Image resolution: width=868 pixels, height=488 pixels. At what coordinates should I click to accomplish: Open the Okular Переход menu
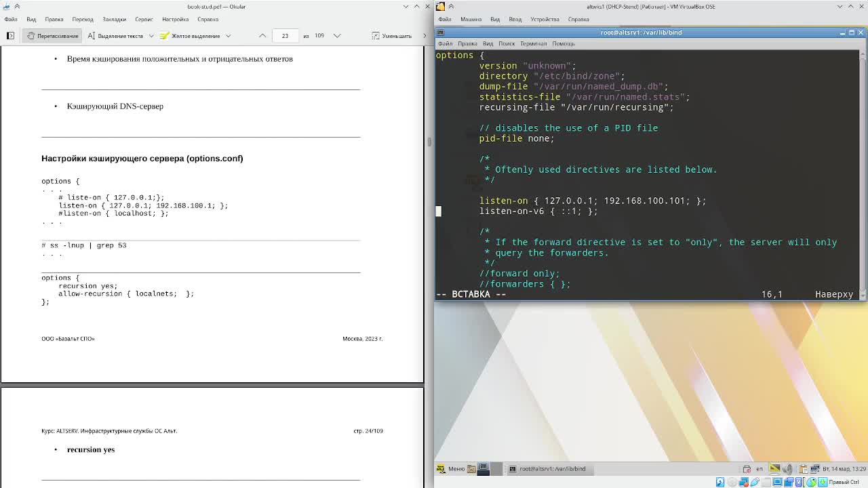point(83,19)
